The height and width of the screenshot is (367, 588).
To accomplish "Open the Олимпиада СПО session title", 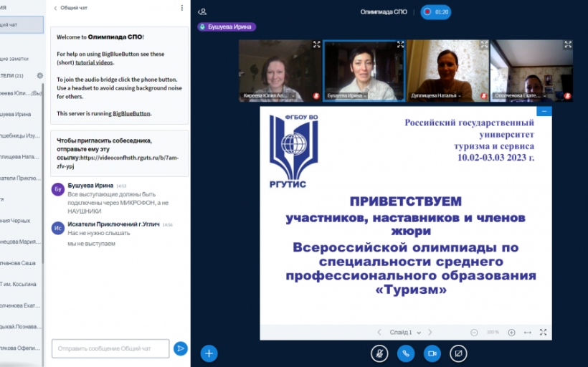I will [384, 12].
